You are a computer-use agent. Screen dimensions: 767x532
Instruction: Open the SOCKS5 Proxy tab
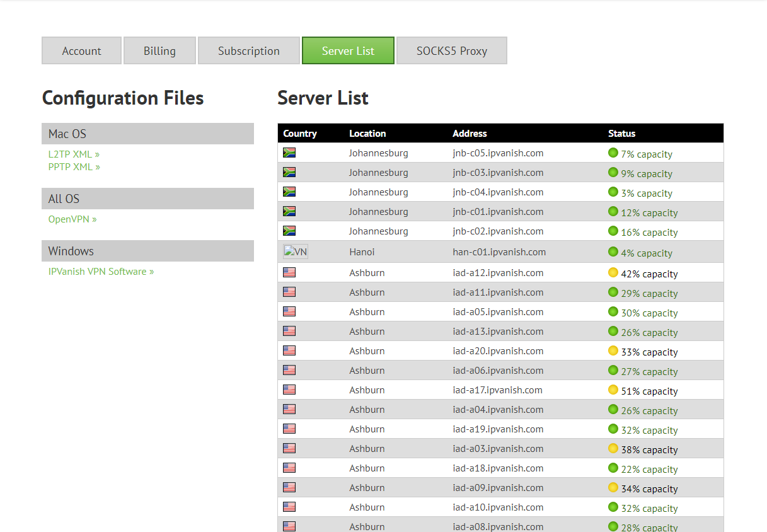click(451, 50)
